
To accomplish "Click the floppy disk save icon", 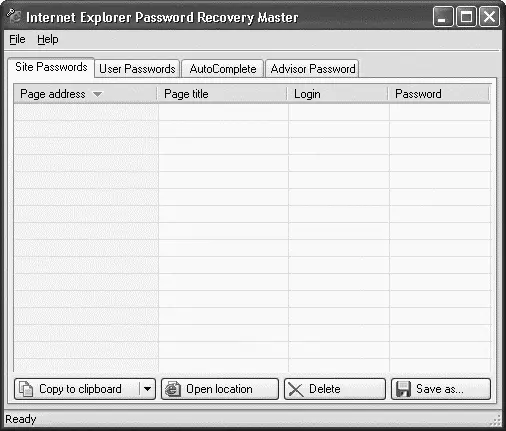I will pyautogui.click(x=403, y=389).
